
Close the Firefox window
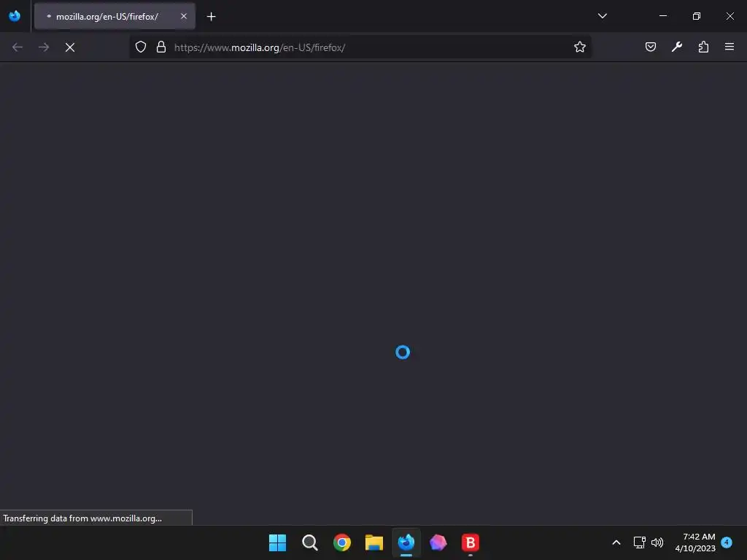(x=729, y=16)
